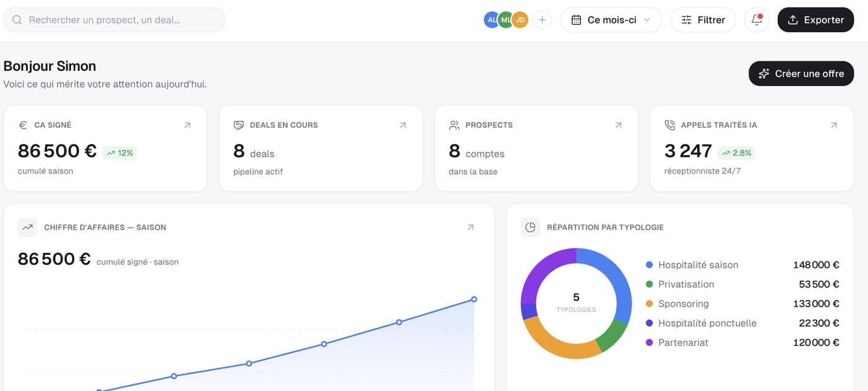This screenshot has width=868, height=391.
Task: Click the euro icon on CA Signé
Action: [x=23, y=125]
